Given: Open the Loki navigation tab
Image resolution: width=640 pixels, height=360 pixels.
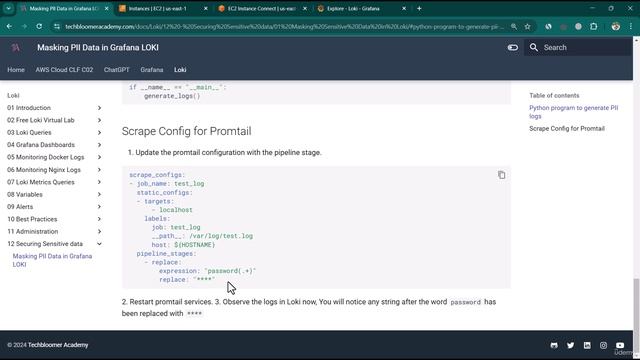Looking at the screenshot, I should pos(180,70).
